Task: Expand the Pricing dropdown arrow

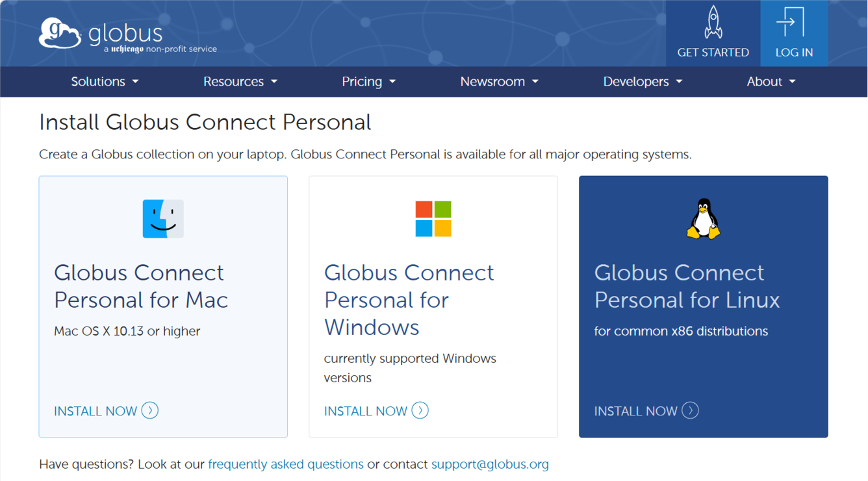Action: (x=392, y=82)
